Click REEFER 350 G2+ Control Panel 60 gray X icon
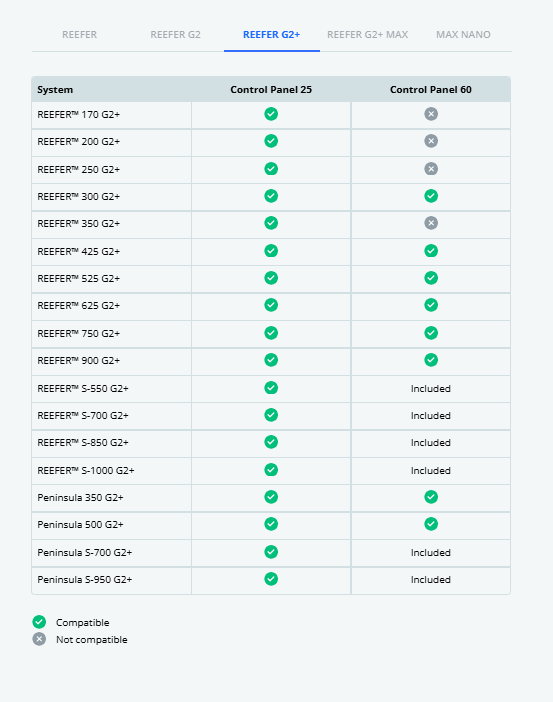 [x=431, y=223]
